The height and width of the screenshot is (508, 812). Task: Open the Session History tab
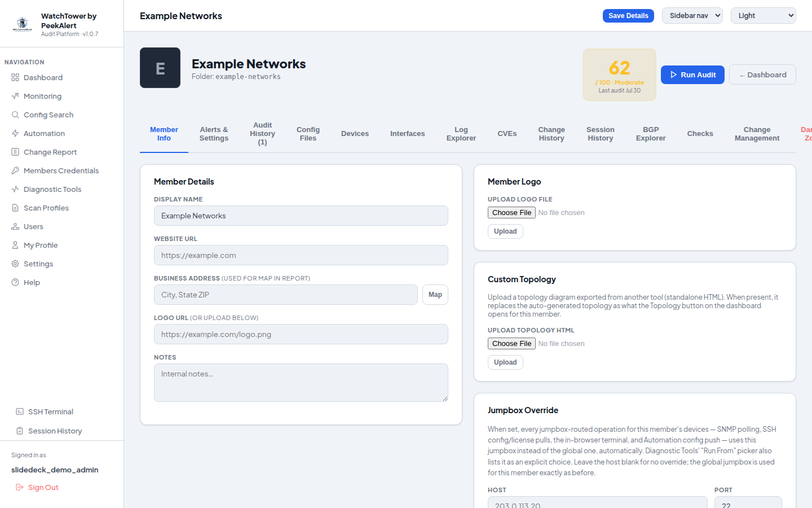[x=601, y=134]
